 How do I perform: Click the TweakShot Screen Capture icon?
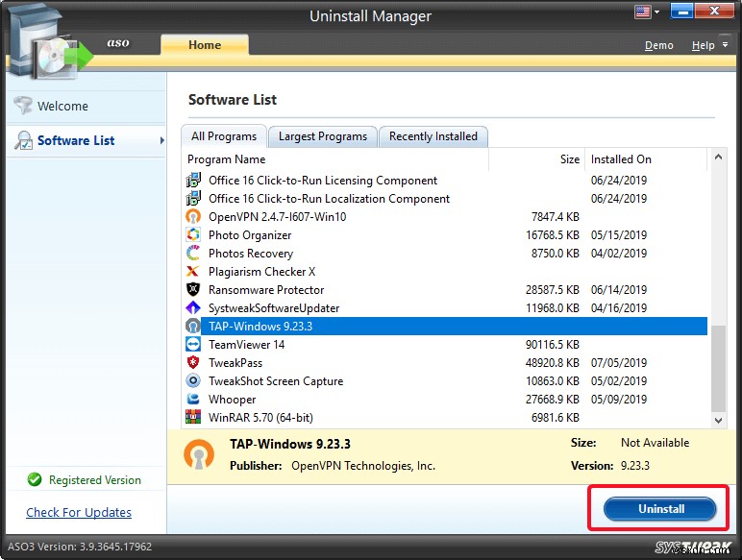click(x=192, y=380)
